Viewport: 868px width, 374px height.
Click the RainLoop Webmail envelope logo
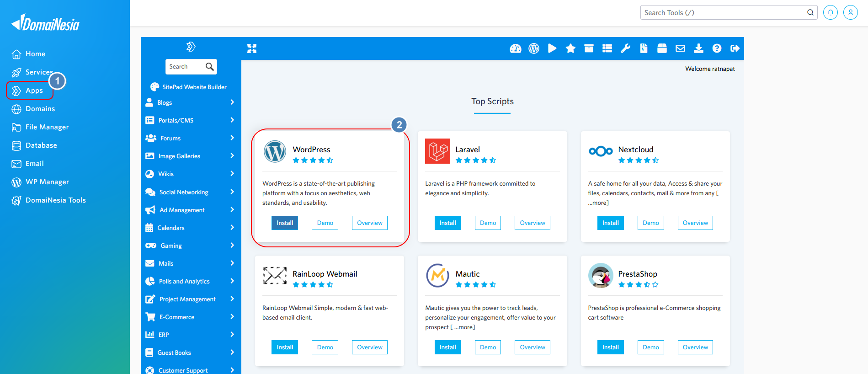(x=275, y=275)
